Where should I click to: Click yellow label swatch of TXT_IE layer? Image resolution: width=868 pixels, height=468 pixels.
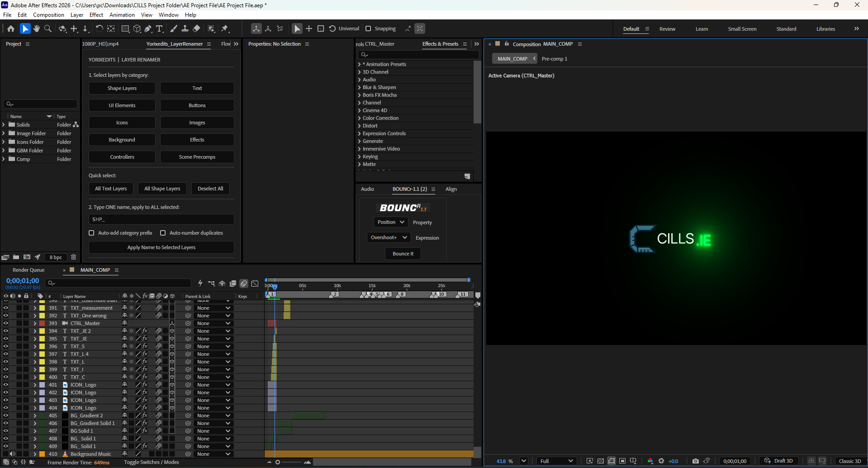coord(42,339)
